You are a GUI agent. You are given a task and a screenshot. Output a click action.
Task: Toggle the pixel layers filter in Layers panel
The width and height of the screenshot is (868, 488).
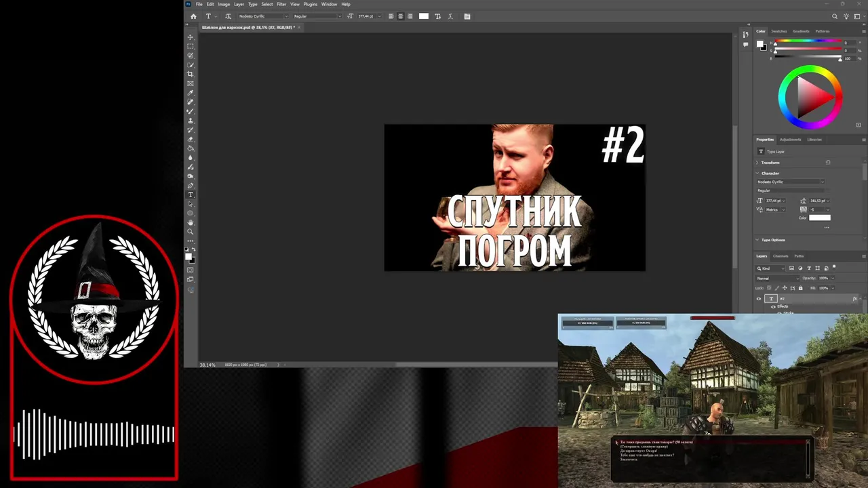791,268
